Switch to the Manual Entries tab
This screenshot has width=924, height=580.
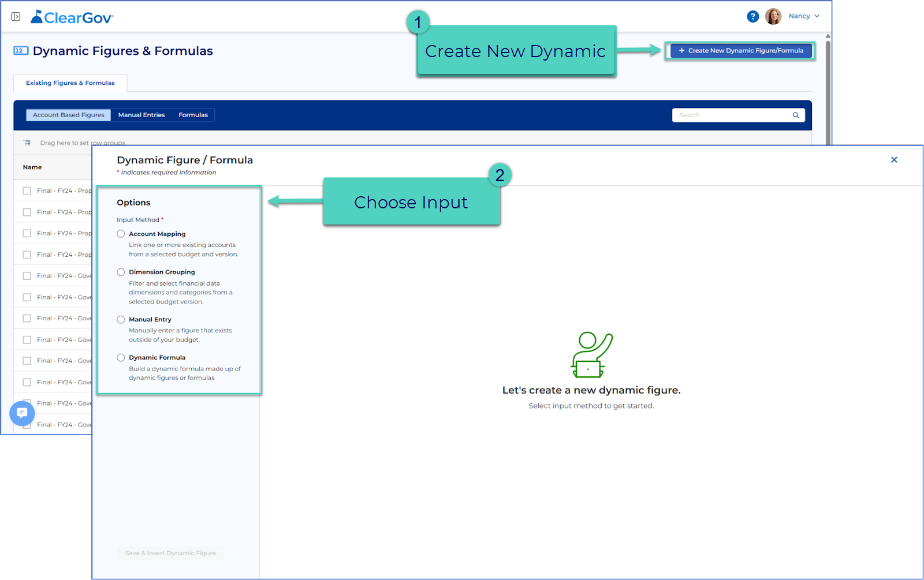(x=141, y=115)
